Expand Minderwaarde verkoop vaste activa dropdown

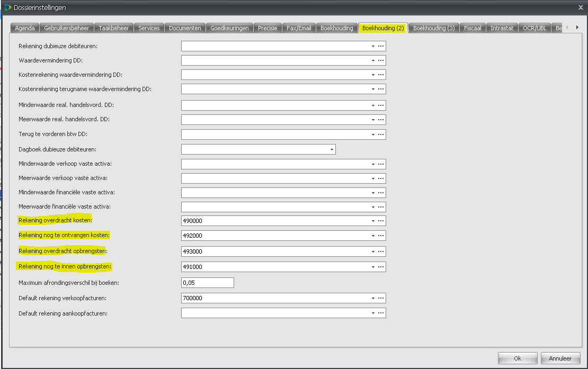(x=373, y=164)
